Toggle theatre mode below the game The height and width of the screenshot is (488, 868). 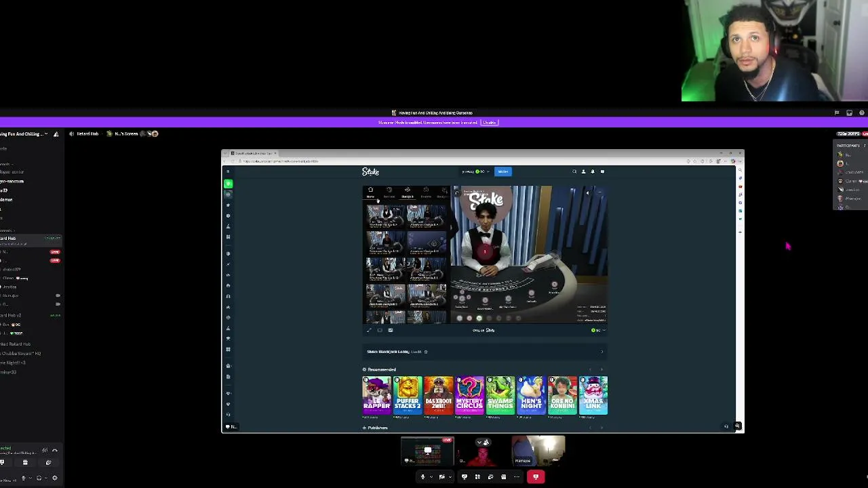click(380, 330)
